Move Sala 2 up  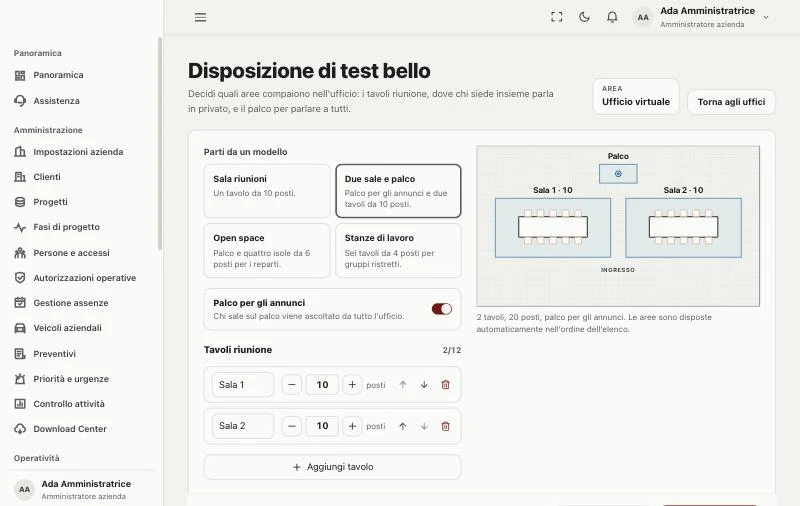[403, 426]
